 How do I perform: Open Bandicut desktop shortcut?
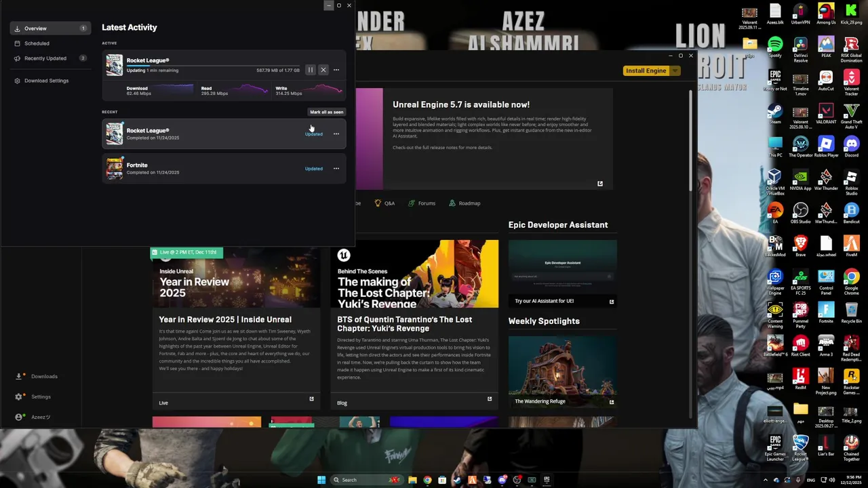pyautogui.click(x=851, y=213)
